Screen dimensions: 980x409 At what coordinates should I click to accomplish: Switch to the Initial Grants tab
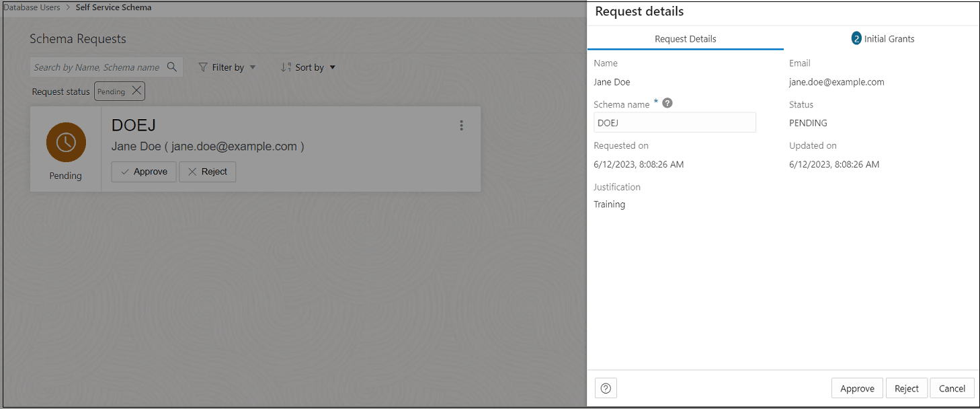click(x=889, y=38)
